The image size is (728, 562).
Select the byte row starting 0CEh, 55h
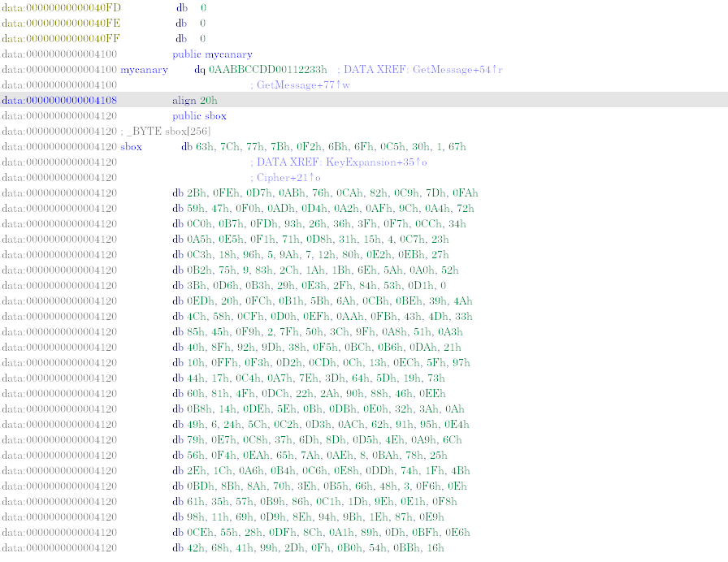[x=321, y=532]
